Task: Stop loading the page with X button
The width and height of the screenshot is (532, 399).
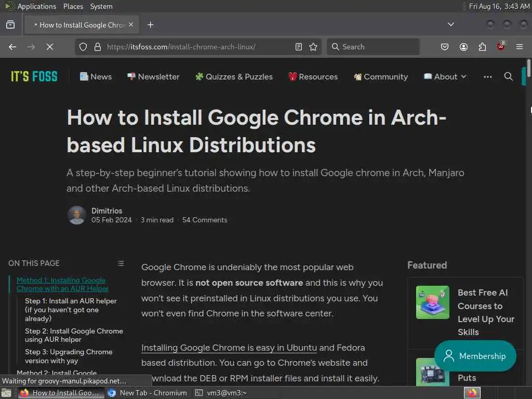Action: [50, 47]
